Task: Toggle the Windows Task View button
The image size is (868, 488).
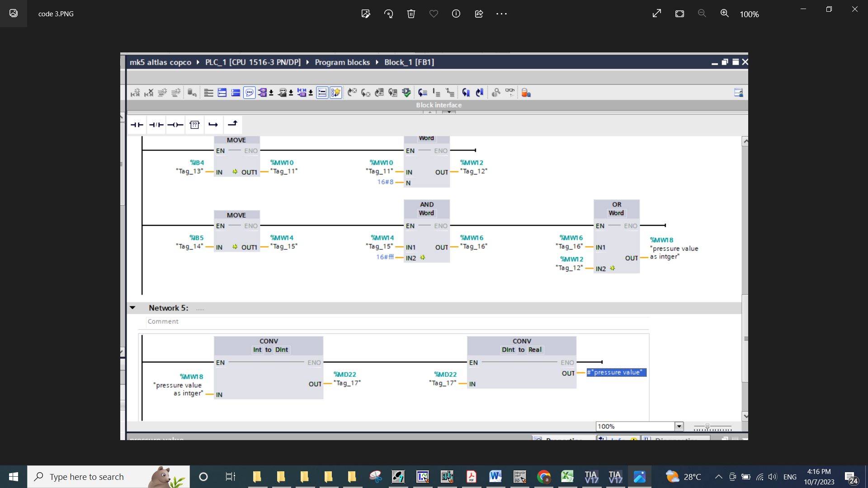Action: [x=230, y=476]
